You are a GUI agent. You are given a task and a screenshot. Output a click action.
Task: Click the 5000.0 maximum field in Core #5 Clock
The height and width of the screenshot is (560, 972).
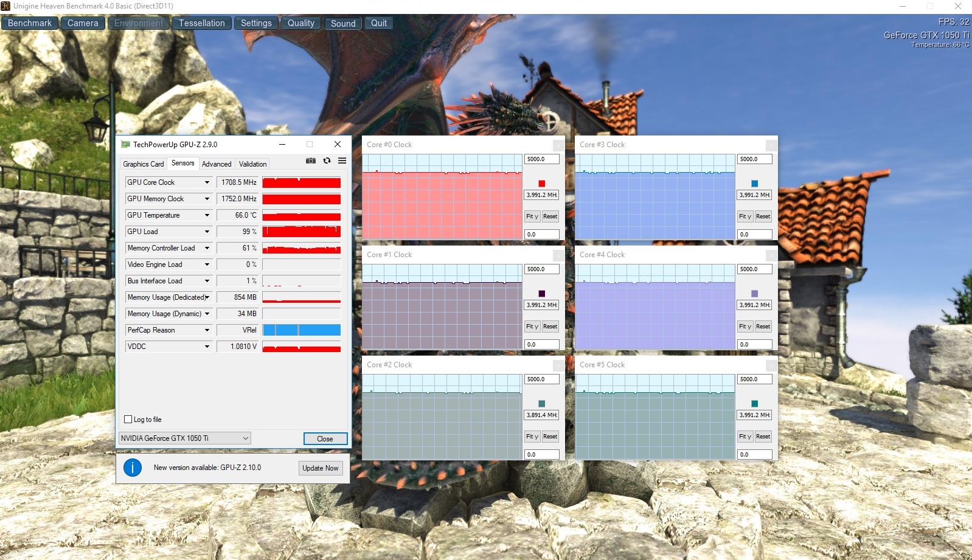click(x=754, y=379)
